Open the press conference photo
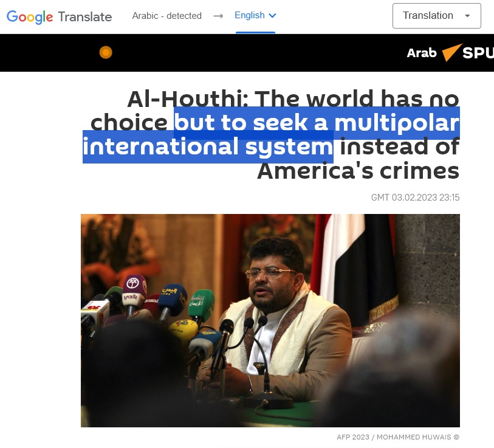Image resolution: width=494 pixels, height=448 pixels. tap(270, 320)
